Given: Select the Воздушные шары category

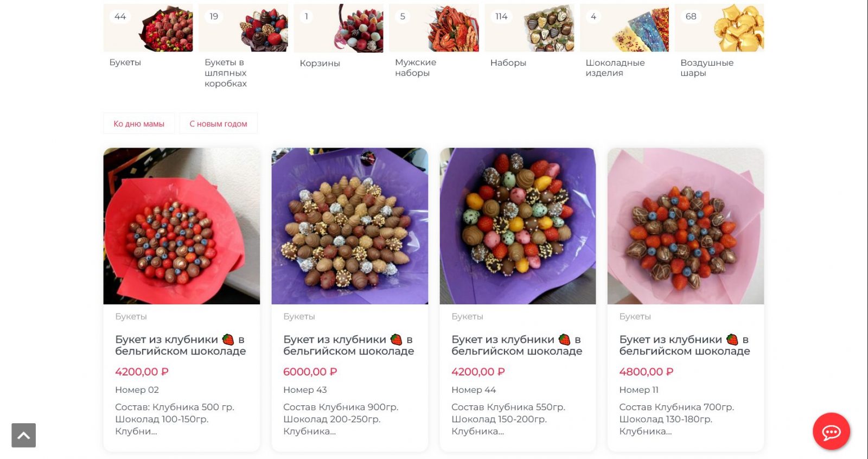Looking at the screenshot, I should (x=719, y=28).
